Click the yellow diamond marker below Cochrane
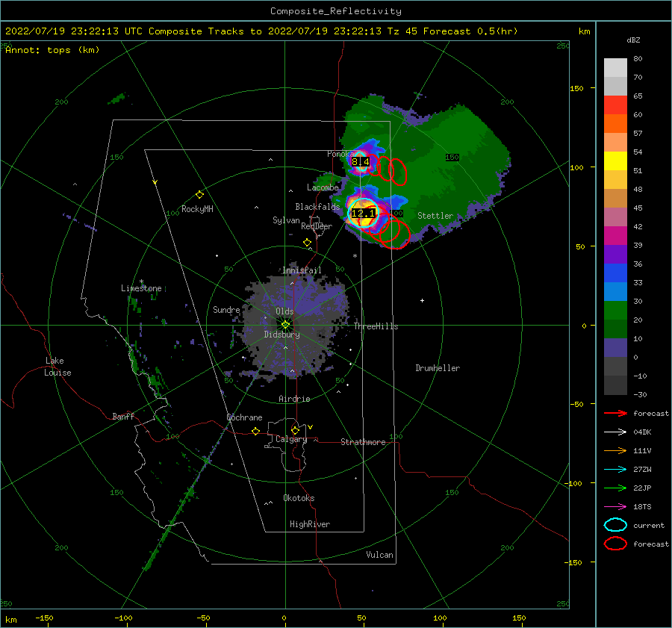The height and width of the screenshot is (628, 672). coord(255,431)
